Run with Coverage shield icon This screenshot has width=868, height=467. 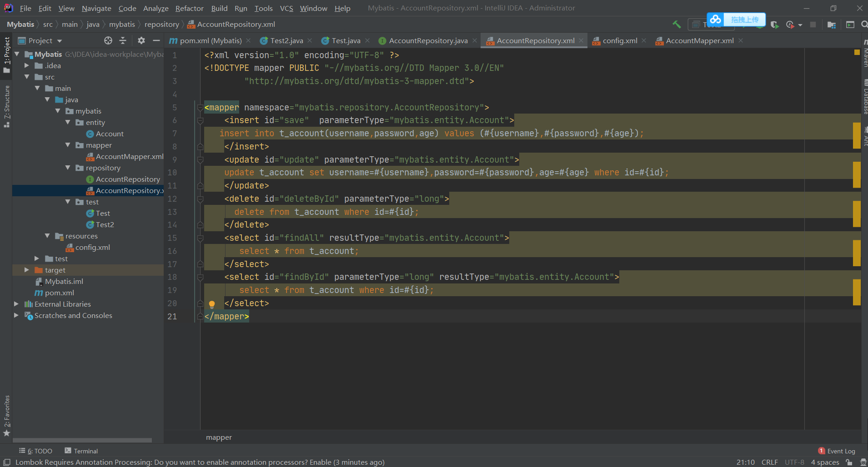[x=775, y=25]
